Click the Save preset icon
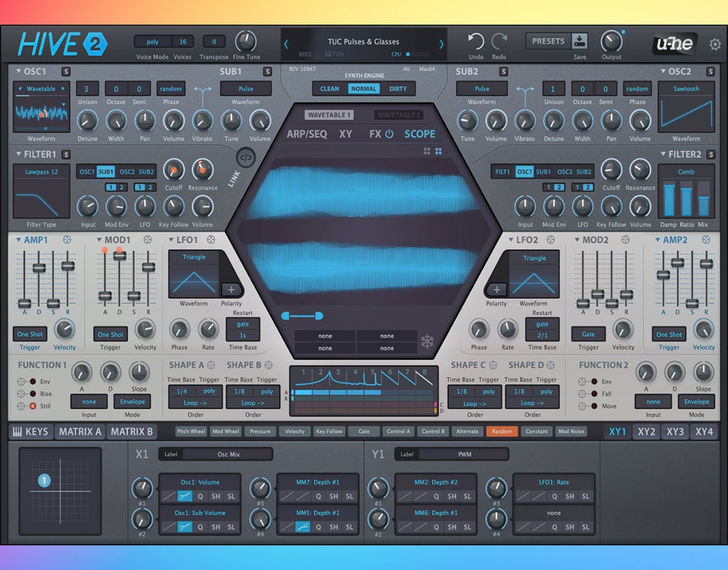 point(580,40)
